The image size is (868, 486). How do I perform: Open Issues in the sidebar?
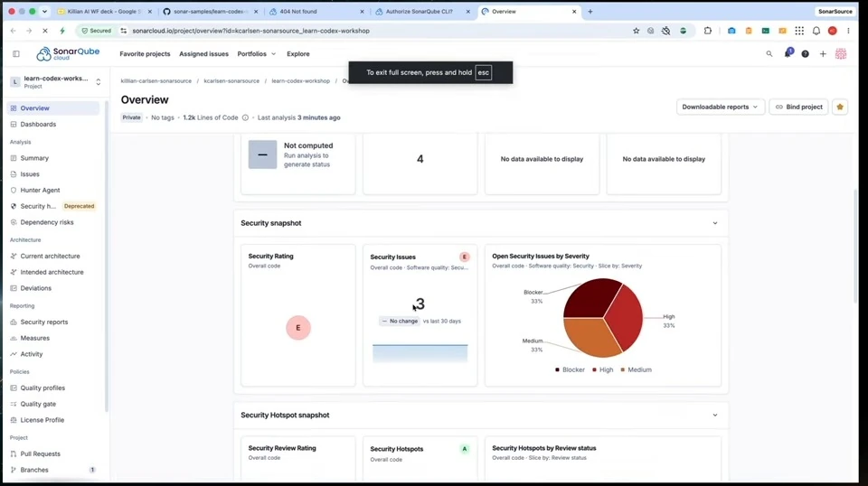click(x=53, y=174)
